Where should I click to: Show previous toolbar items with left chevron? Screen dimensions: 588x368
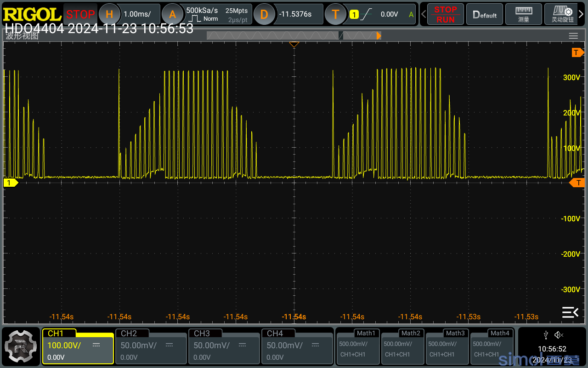[423, 14]
